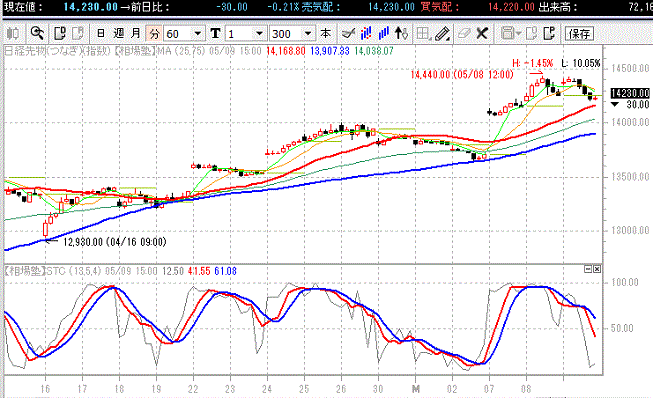Click the STC value 12.50
The height and width of the screenshot is (398, 653).
click(x=172, y=271)
